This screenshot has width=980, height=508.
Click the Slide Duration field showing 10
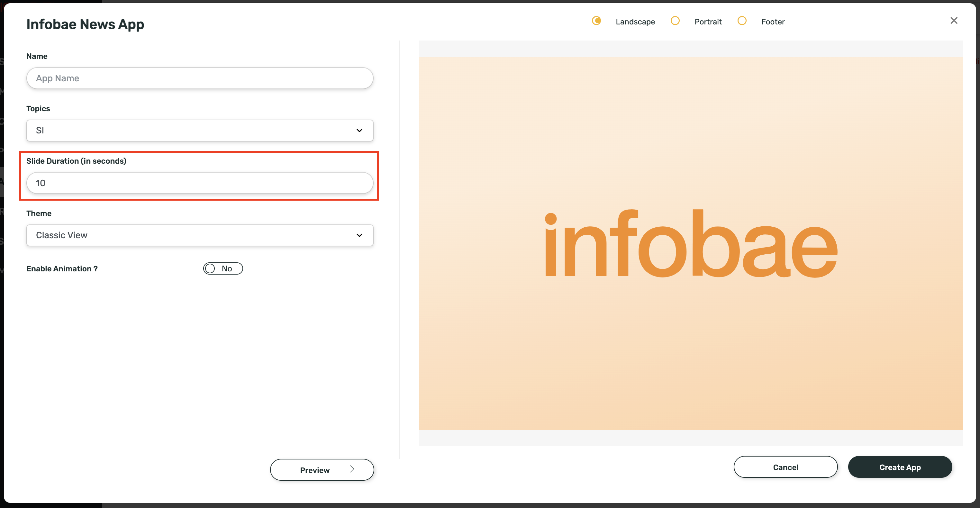[x=200, y=183]
